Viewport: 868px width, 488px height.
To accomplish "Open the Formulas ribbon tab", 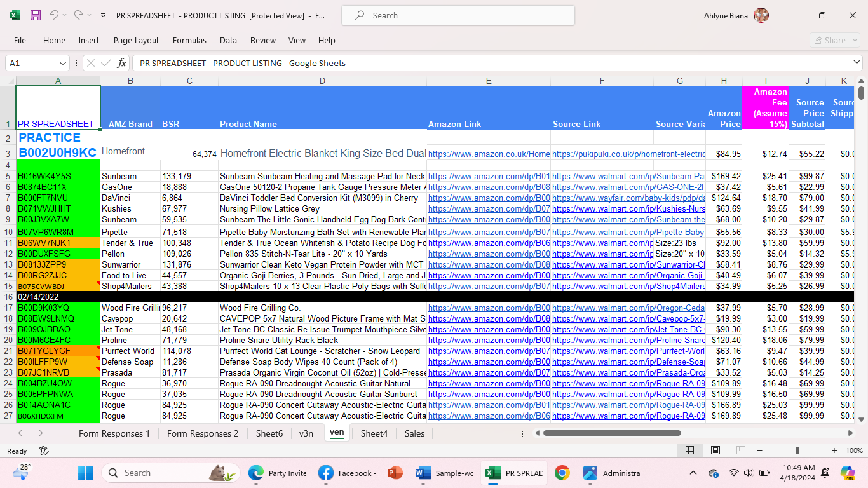I will tap(189, 40).
